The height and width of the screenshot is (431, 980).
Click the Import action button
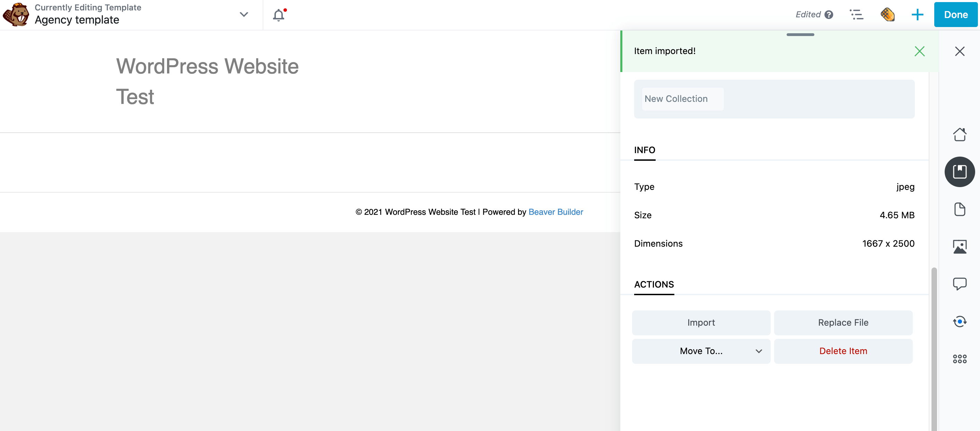point(701,322)
